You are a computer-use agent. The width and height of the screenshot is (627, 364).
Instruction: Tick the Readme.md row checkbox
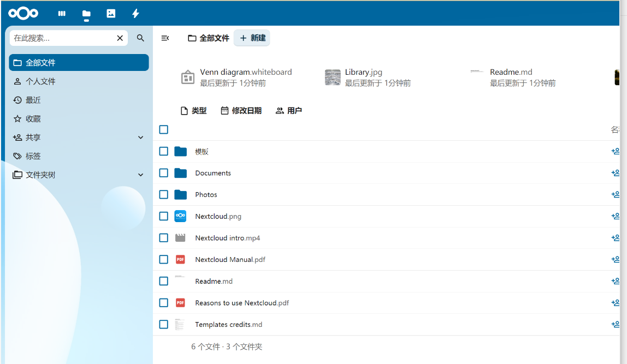(163, 281)
